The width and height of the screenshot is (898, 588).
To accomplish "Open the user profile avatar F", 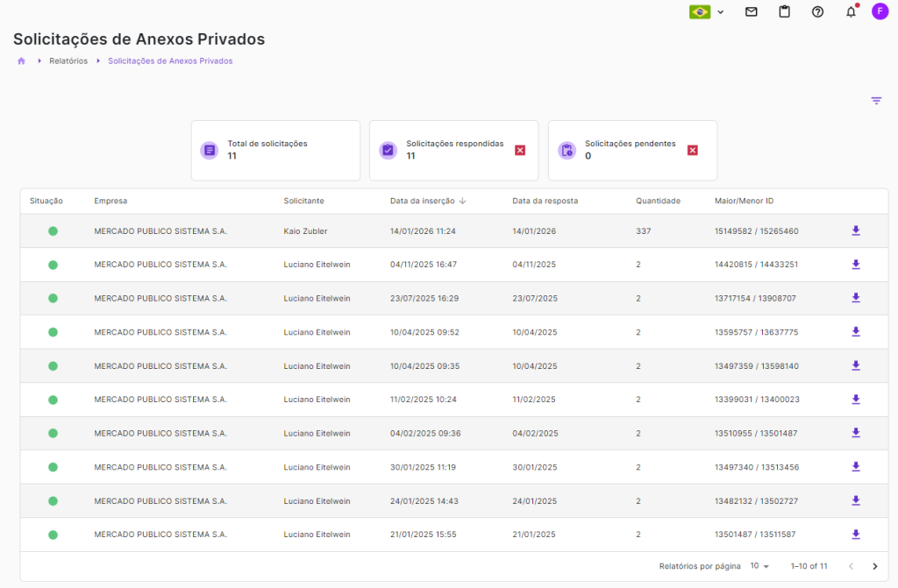I will pos(880,12).
